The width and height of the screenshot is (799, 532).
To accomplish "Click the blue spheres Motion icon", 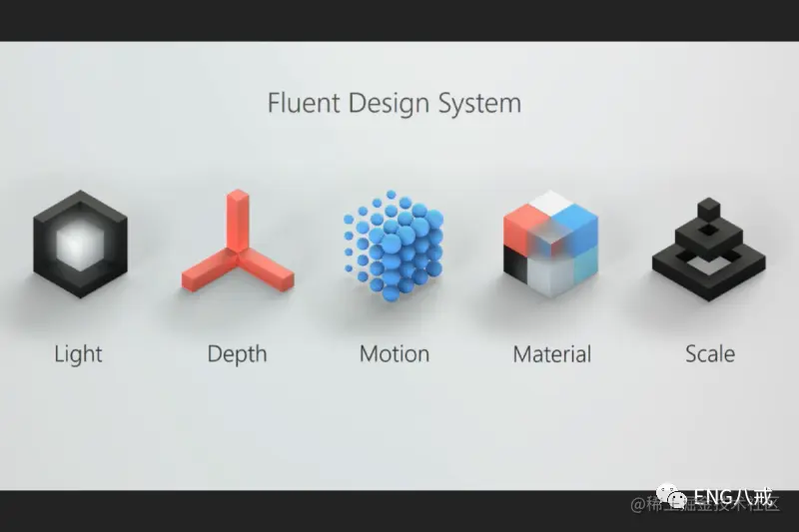I will [x=394, y=246].
